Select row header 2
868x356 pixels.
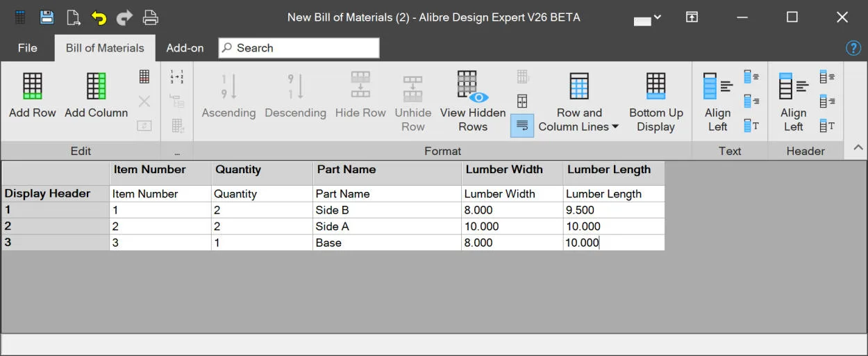coord(55,226)
